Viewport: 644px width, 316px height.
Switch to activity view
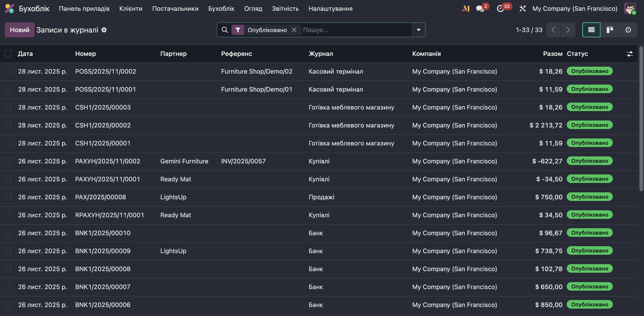tap(628, 30)
